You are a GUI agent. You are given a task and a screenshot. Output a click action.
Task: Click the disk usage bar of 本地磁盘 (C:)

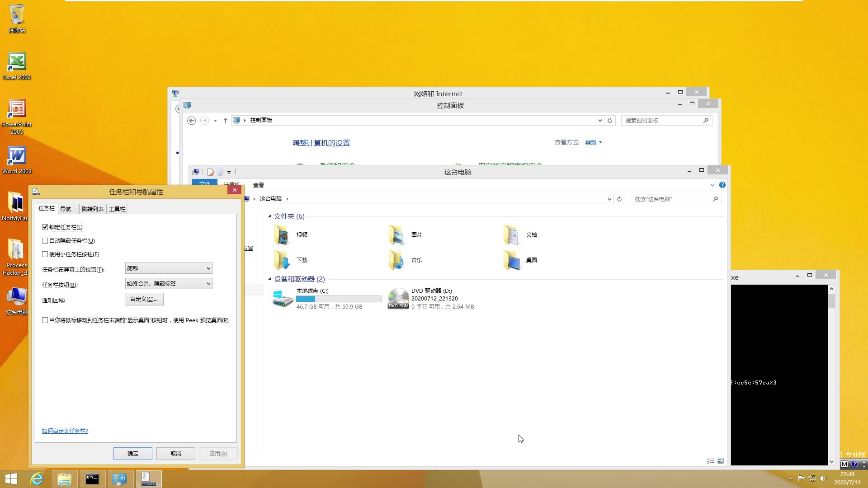pos(338,299)
